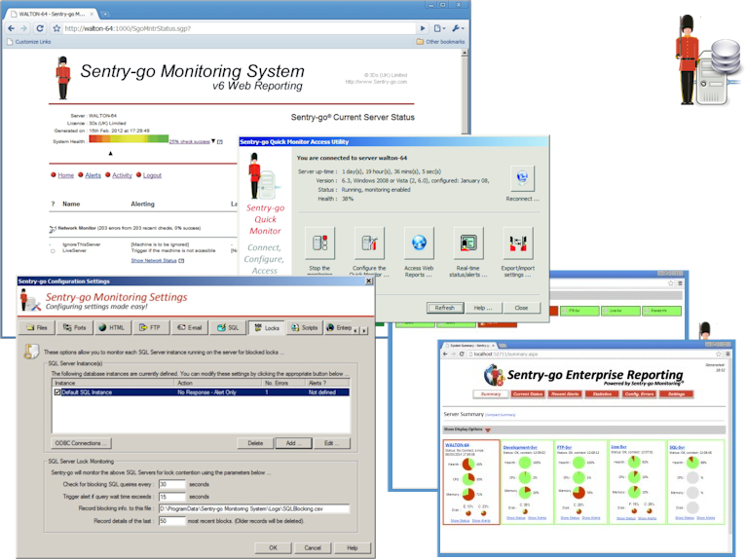
Task: Switch to the Scripts settings tab
Action: click(305, 327)
